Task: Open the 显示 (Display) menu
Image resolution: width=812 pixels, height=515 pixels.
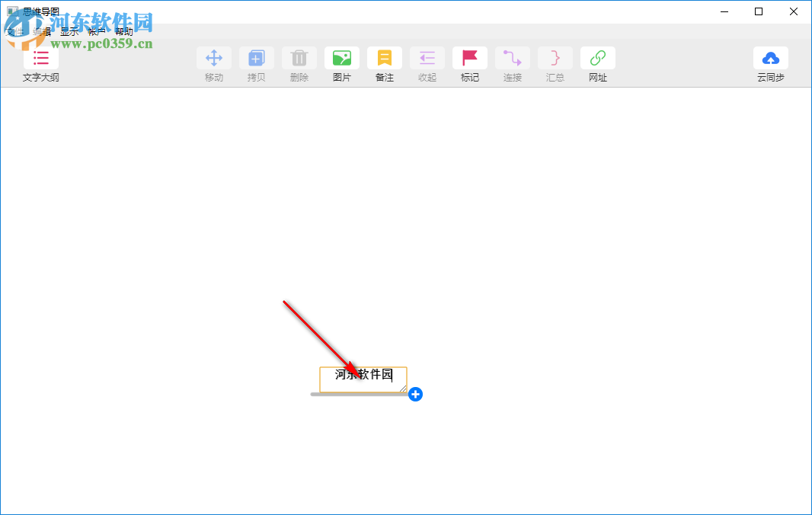Action: point(69,31)
